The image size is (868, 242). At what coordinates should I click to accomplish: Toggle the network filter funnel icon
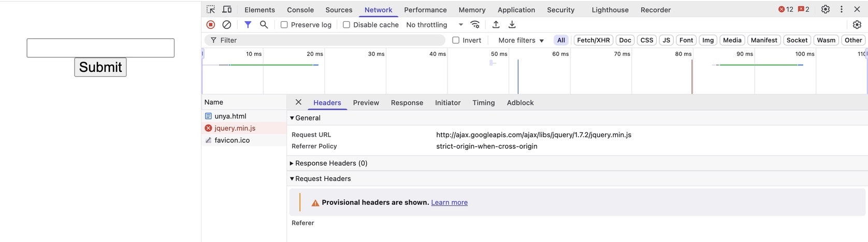248,24
